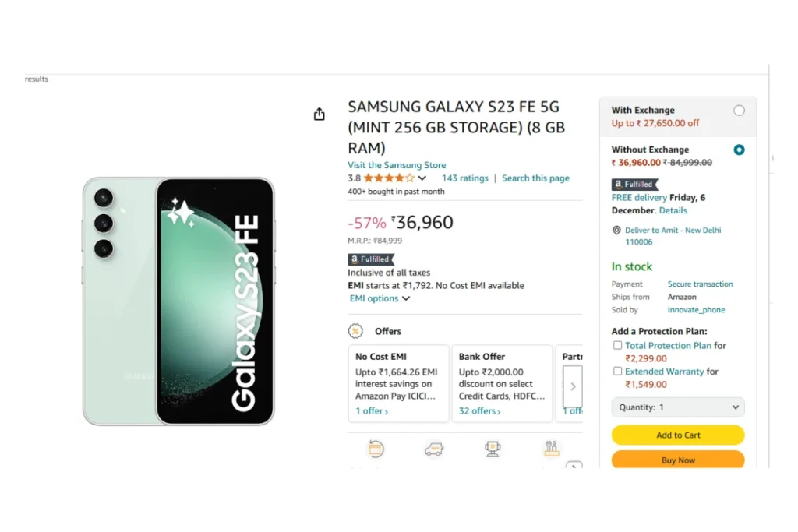
Task: Enable the Total Protection Plan checkbox
Action: pyautogui.click(x=617, y=345)
